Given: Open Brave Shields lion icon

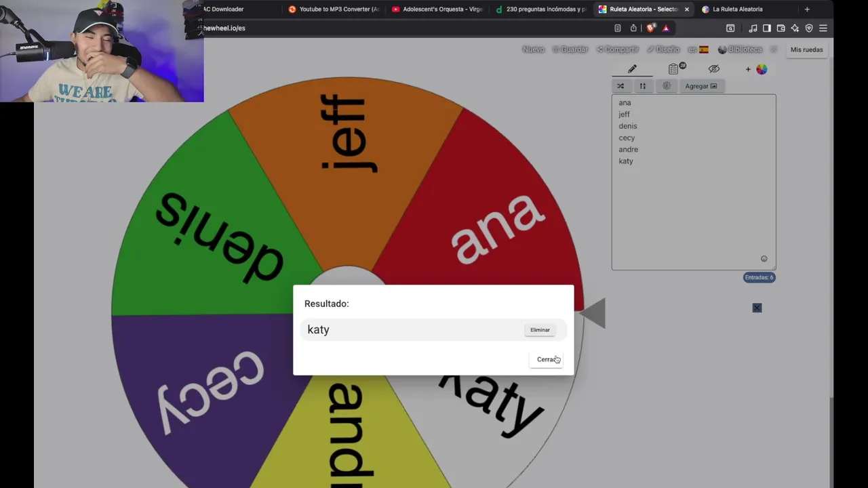Looking at the screenshot, I should point(650,28).
